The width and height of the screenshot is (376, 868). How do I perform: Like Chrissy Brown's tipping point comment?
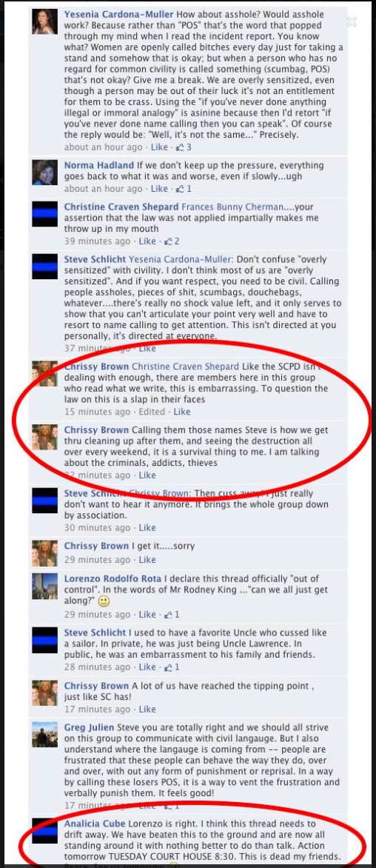coord(147,709)
